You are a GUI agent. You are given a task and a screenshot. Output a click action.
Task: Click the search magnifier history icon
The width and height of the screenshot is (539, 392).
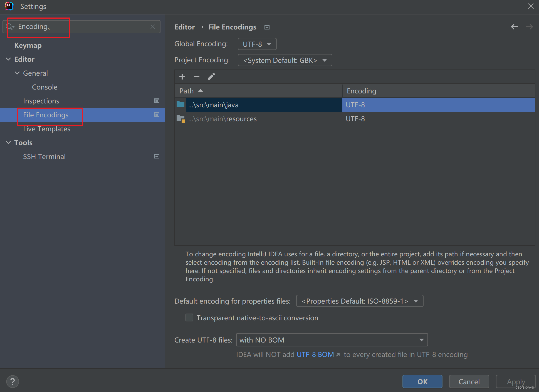coord(9,27)
